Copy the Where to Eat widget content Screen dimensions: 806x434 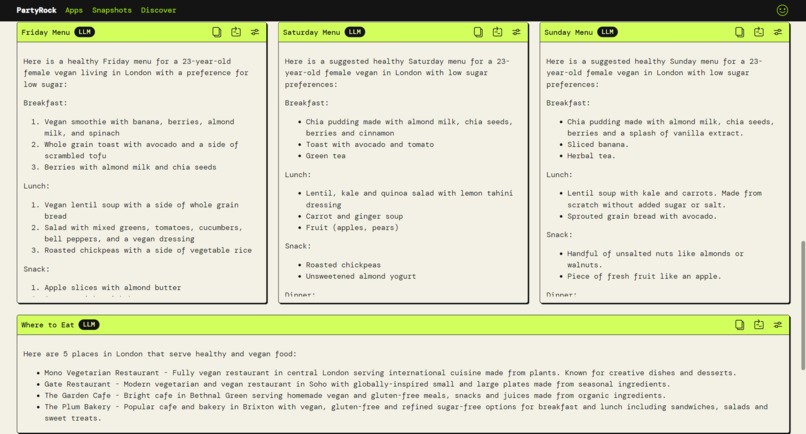coord(739,324)
